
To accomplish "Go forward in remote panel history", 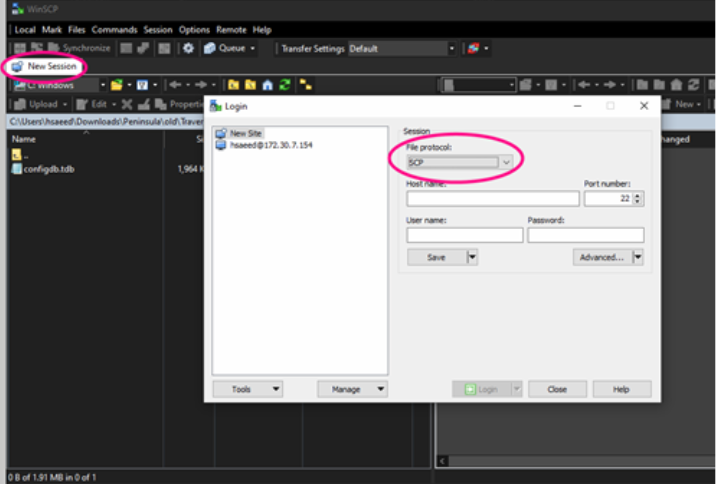I will tap(609, 85).
